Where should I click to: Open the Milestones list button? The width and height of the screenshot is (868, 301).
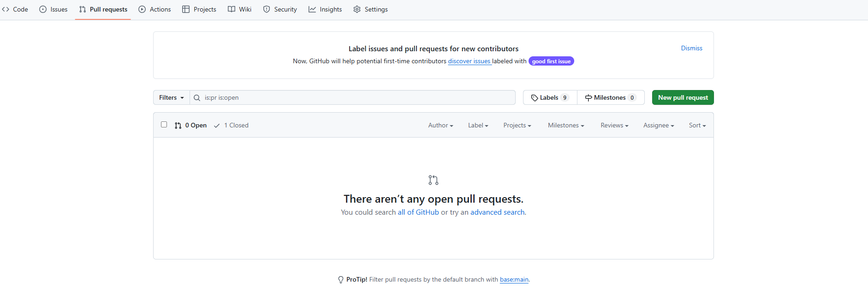[611, 97]
